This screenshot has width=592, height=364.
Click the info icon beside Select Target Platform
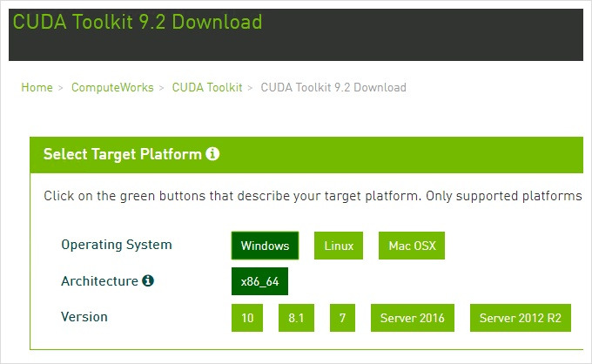(x=212, y=154)
